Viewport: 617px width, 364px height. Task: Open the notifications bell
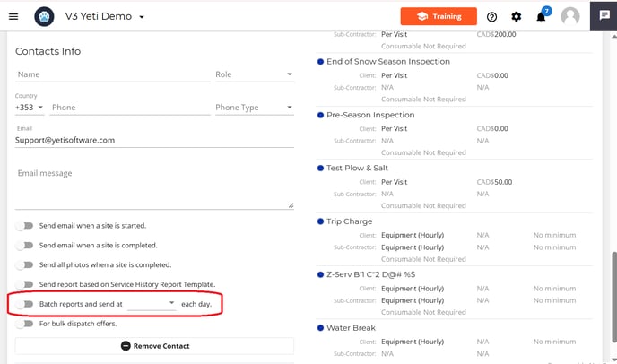pos(542,16)
